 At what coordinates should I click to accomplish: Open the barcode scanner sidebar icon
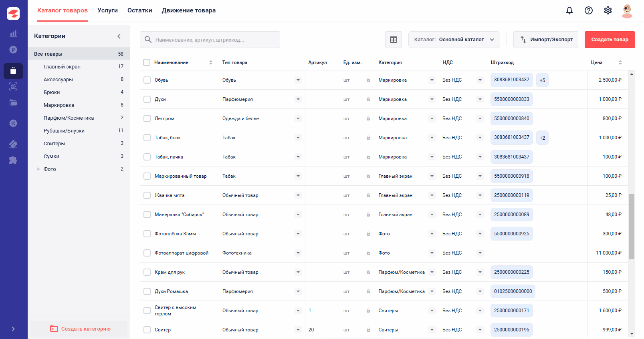click(13, 86)
